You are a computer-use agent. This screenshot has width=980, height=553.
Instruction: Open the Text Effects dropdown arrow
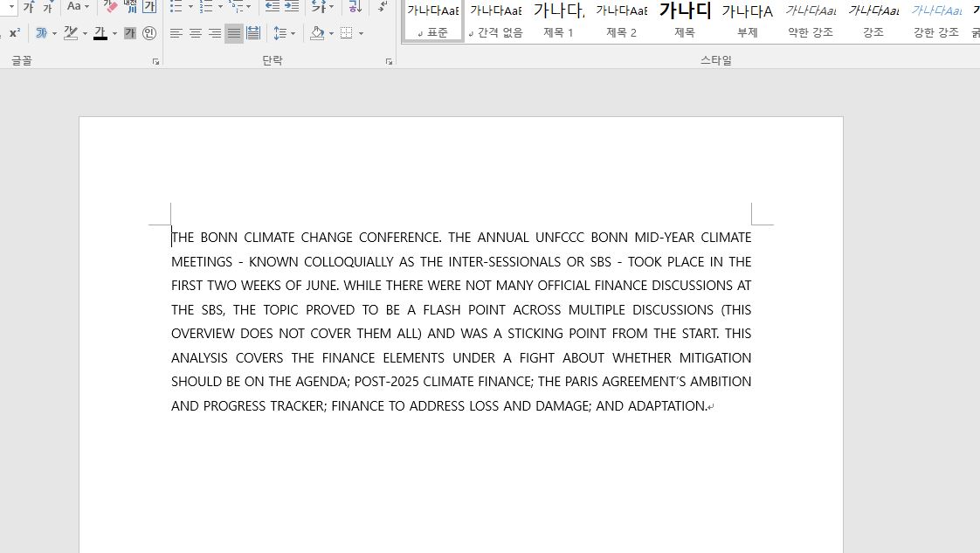(55, 33)
